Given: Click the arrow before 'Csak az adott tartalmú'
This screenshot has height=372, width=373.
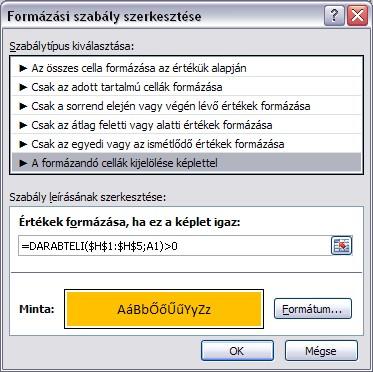Looking at the screenshot, I should click(x=23, y=87).
